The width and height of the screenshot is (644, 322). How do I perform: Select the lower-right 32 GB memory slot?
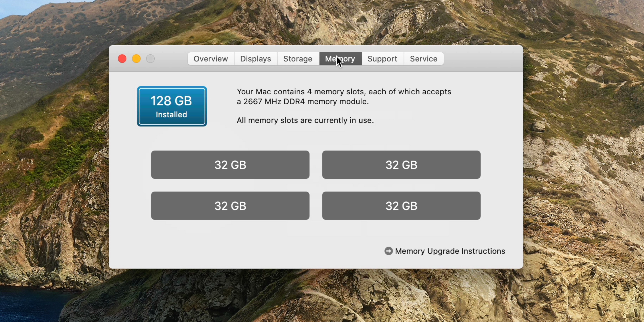pyautogui.click(x=401, y=206)
